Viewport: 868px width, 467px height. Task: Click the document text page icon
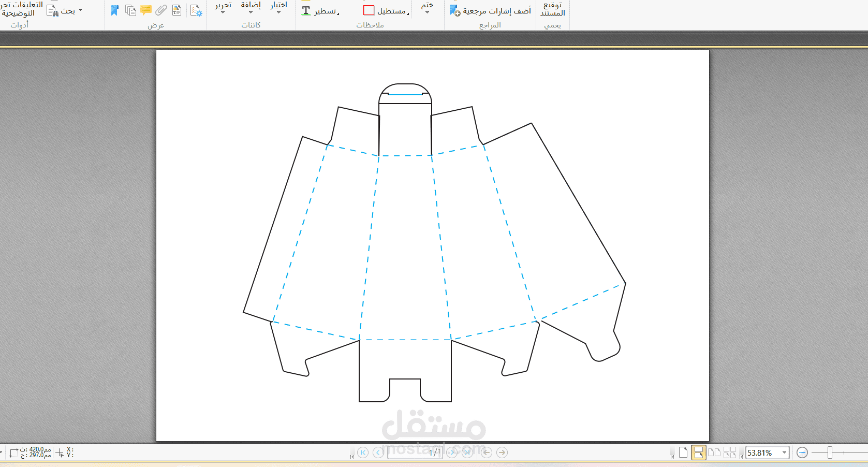(x=177, y=10)
